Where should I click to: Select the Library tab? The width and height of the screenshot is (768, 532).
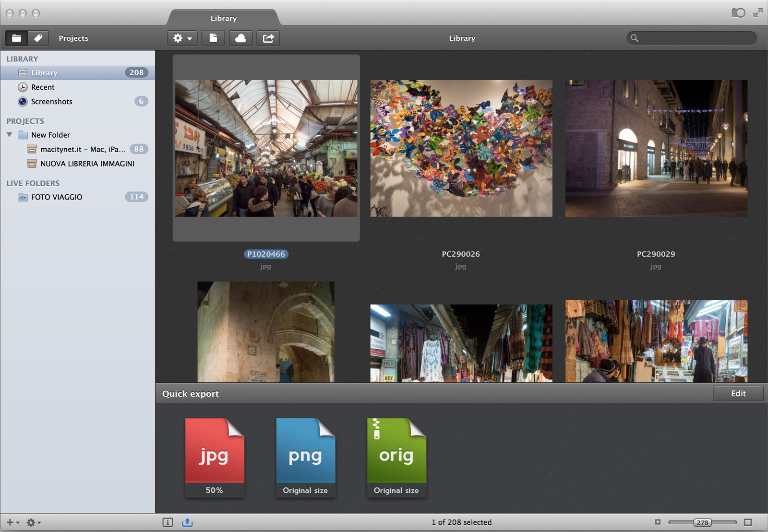[x=224, y=18]
